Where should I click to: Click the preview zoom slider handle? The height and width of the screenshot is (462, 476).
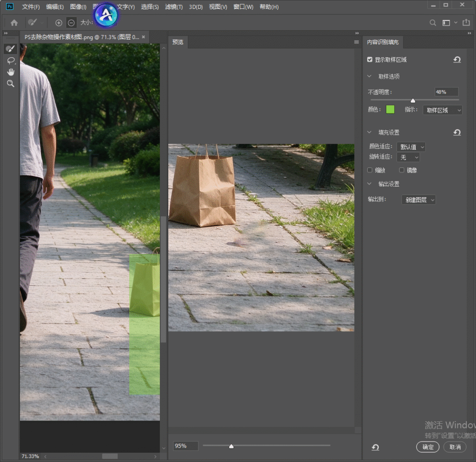coord(231,446)
